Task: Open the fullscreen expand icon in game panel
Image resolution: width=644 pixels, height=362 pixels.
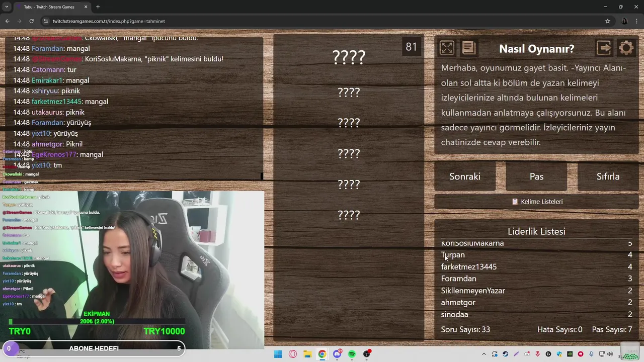Action: click(x=447, y=48)
